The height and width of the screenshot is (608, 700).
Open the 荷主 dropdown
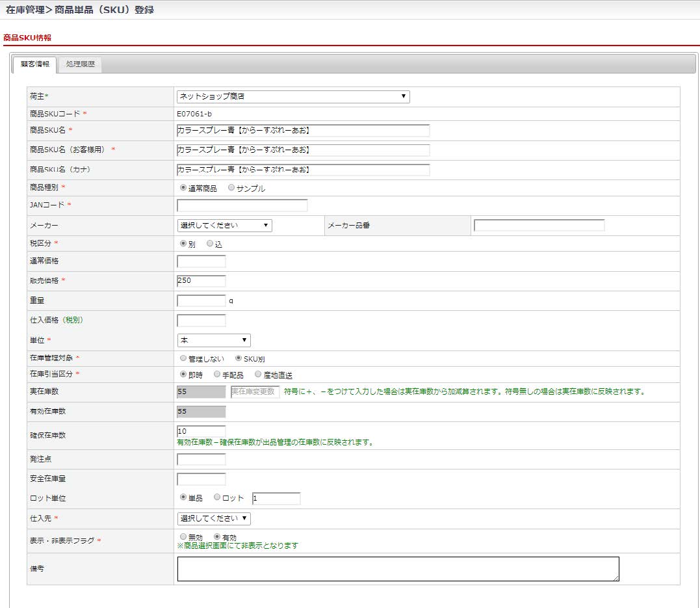[x=293, y=97]
